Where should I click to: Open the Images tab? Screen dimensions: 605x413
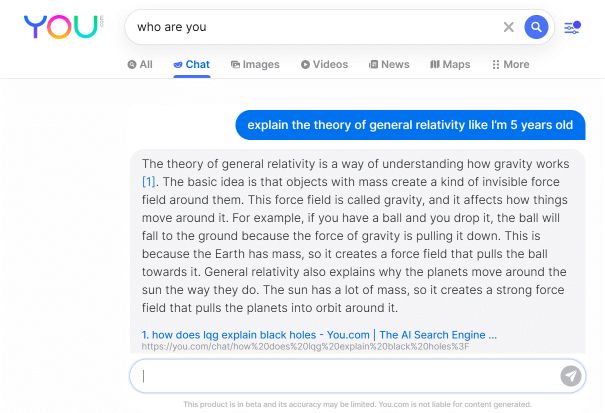coord(255,64)
